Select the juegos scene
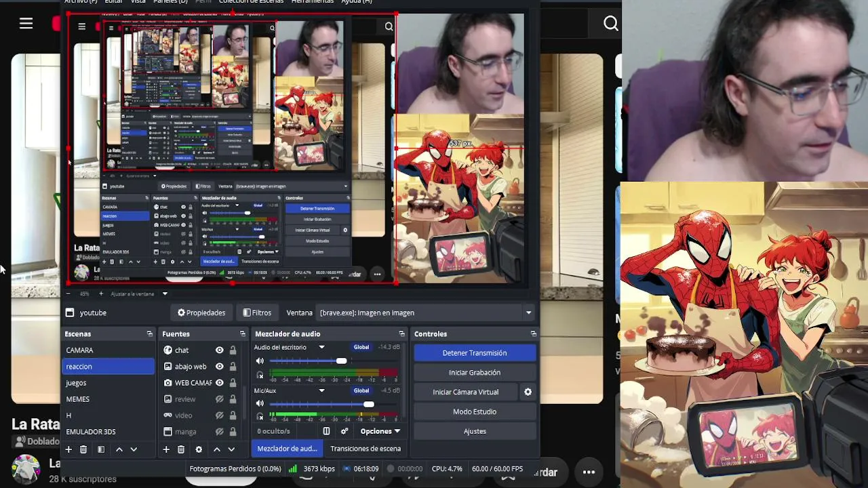 pos(108,383)
